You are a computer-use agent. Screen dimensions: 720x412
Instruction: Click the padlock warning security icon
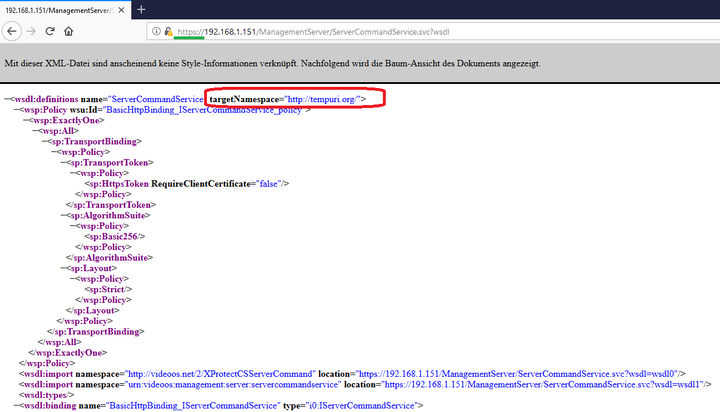click(169, 32)
